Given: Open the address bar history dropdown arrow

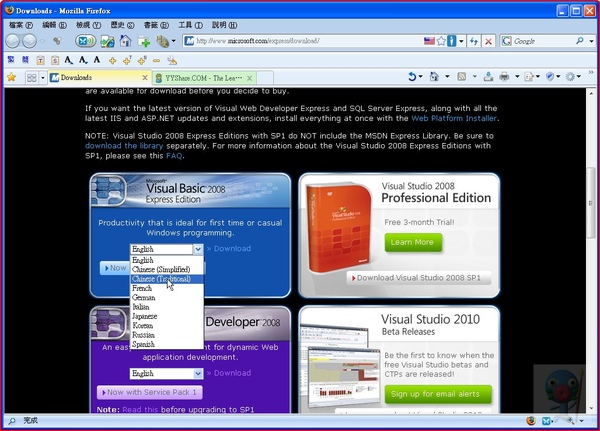Looking at the screenshot, I should pos(461,41).
